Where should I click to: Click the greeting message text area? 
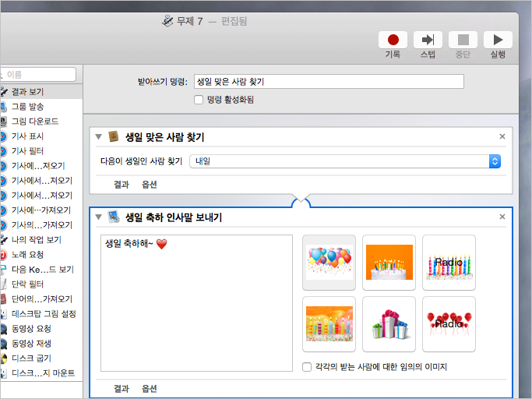(x=197, y=303)
